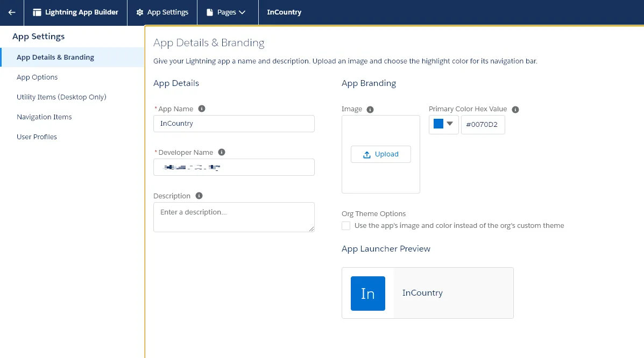Click the App Name input field

[234, 124]
